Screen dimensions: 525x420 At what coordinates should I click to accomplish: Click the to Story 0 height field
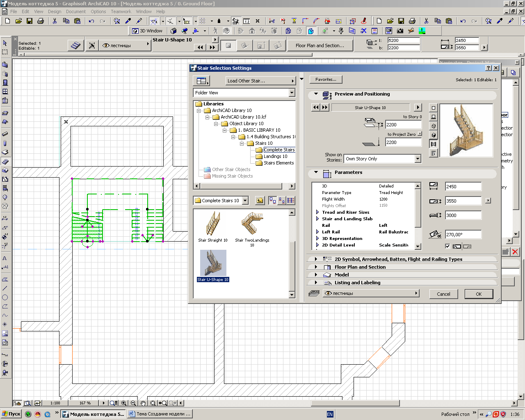404,125
